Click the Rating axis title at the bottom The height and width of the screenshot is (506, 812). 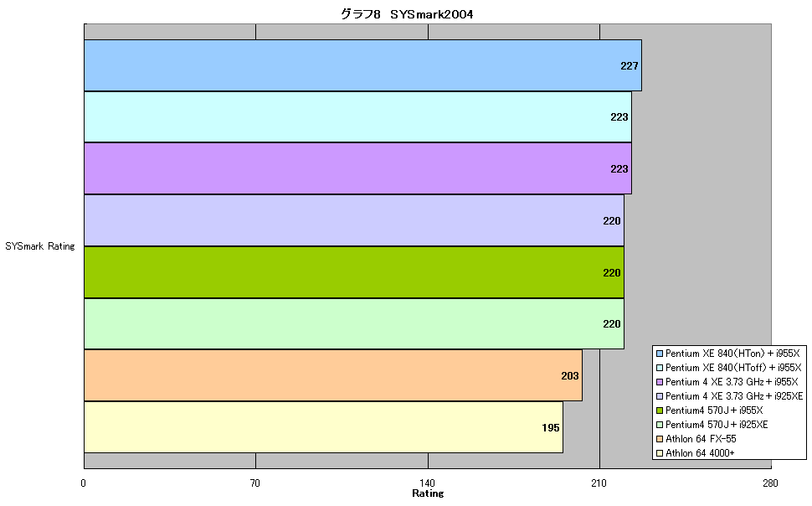pos(428,493)
